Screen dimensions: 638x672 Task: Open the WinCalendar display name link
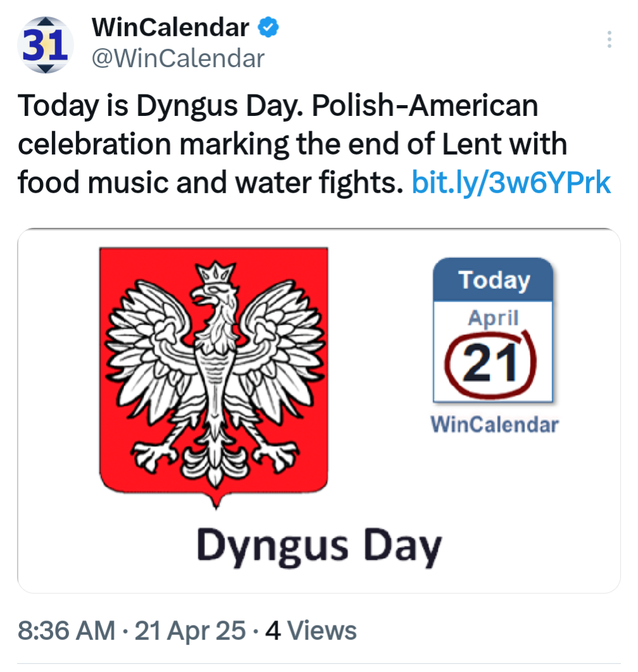pyautogui.click(x=170, y=27)
